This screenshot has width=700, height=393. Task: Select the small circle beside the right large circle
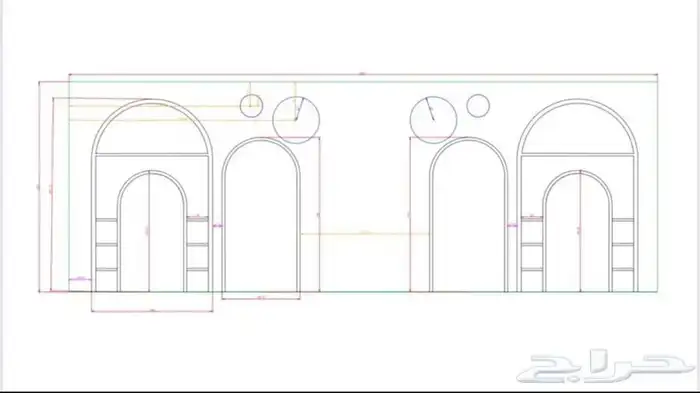[478, 106]
